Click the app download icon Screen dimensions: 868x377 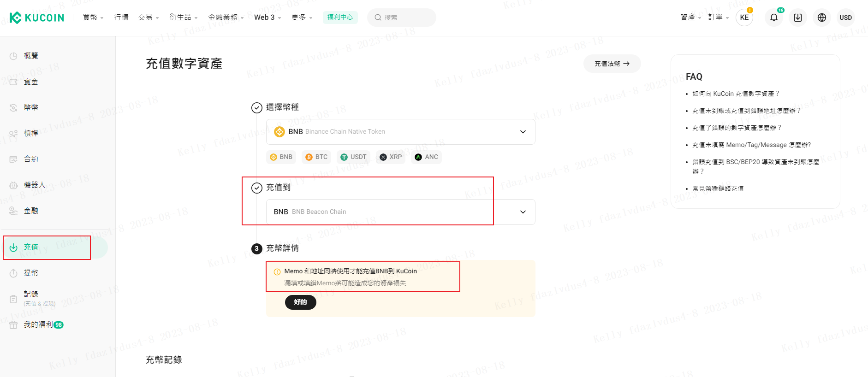pyautogui.click(x=798, y=18)
